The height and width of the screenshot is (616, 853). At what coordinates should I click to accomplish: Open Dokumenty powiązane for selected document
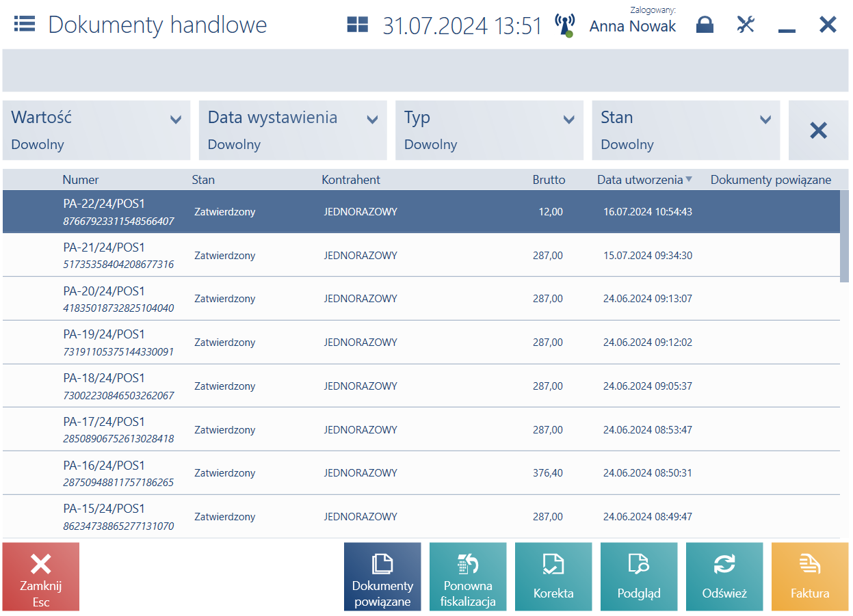click(x=382, y=576)
